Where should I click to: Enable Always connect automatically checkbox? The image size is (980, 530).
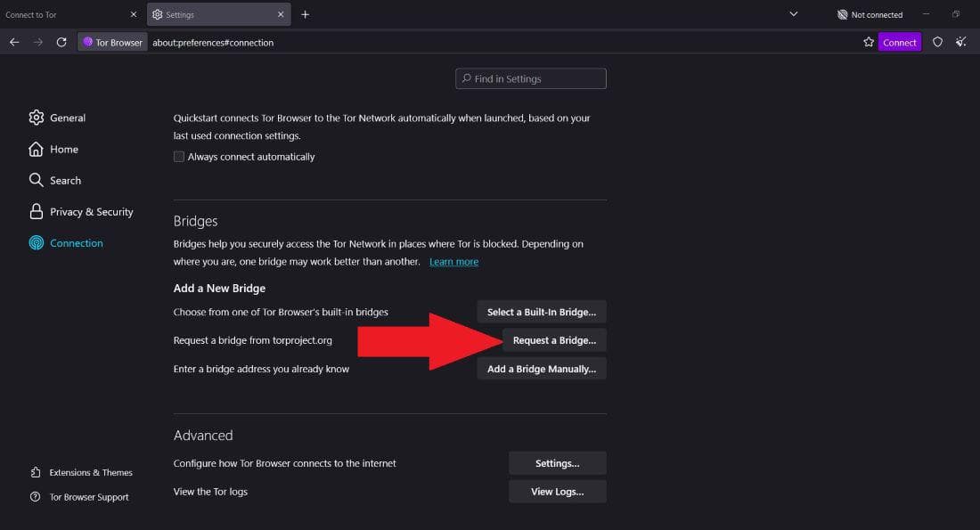pyautogui.click(x=179, y=156)
